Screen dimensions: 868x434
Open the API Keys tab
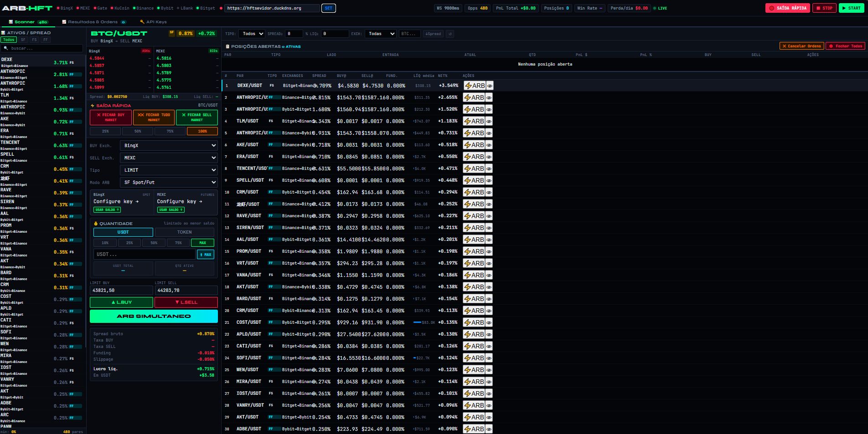[153, 22]
